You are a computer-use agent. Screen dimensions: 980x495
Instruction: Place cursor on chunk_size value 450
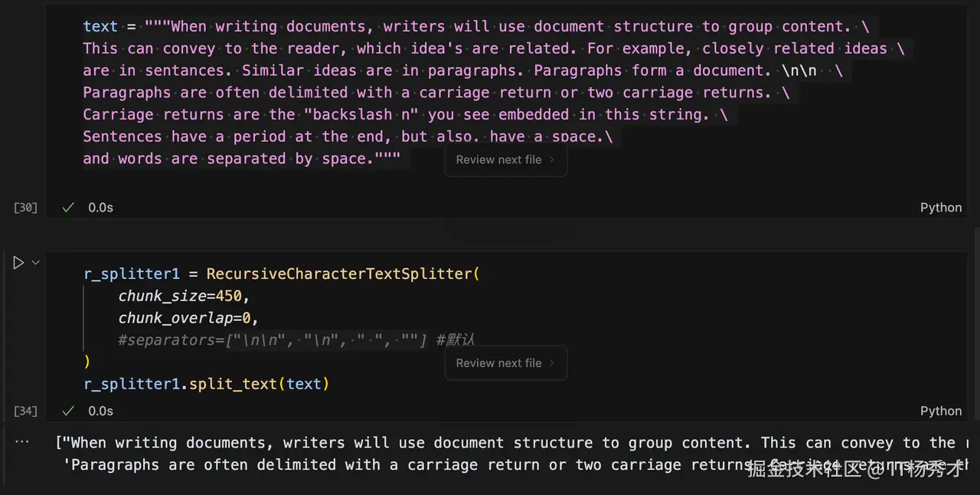pyautogui.click(x=229, y=296)
